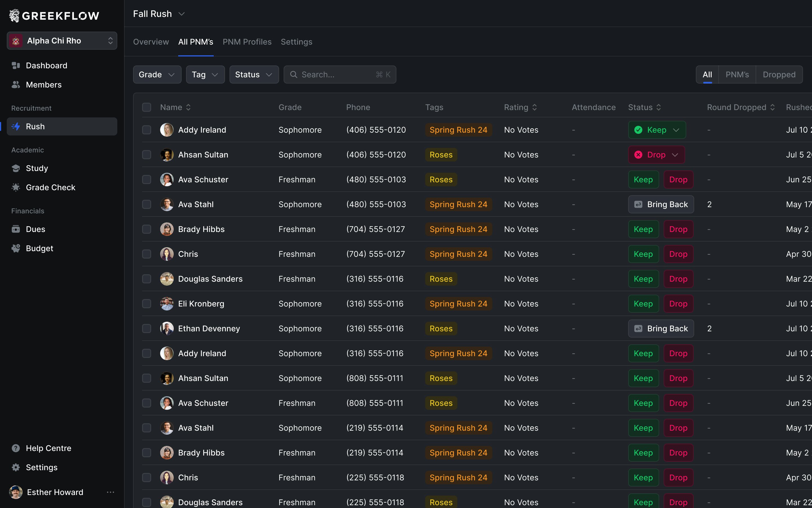This screenshot has height=508, width=812.
Task: Click Esther Howard's profile avatar
Action: coord(16,492)
